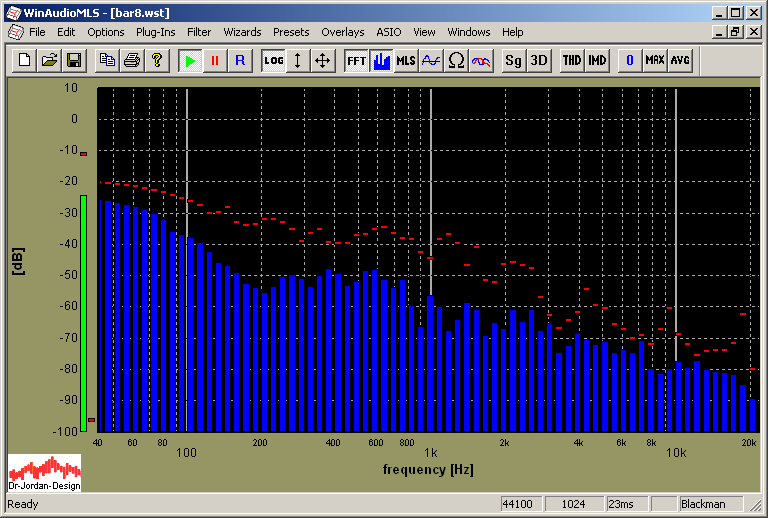
Task: Save using the floppy disk icon
Action: tap(73, 60)
